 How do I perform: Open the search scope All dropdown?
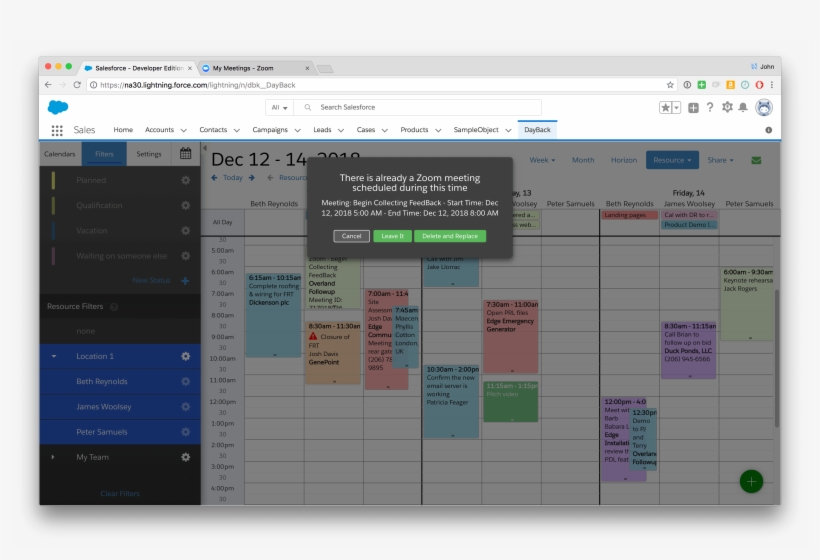279,107
